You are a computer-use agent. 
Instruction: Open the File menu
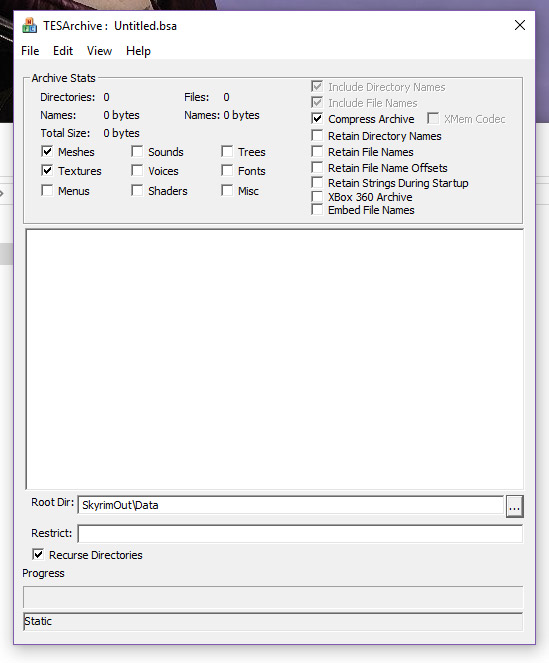point(30,51)
